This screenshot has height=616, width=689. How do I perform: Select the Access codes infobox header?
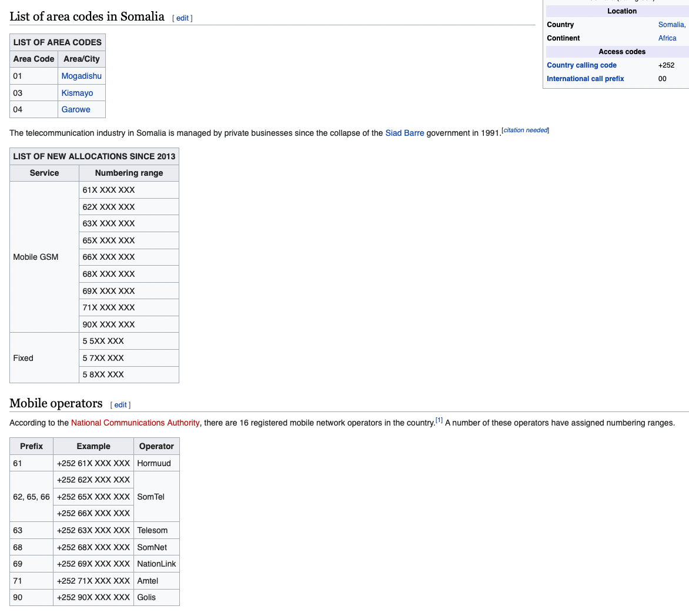[621, 52]
